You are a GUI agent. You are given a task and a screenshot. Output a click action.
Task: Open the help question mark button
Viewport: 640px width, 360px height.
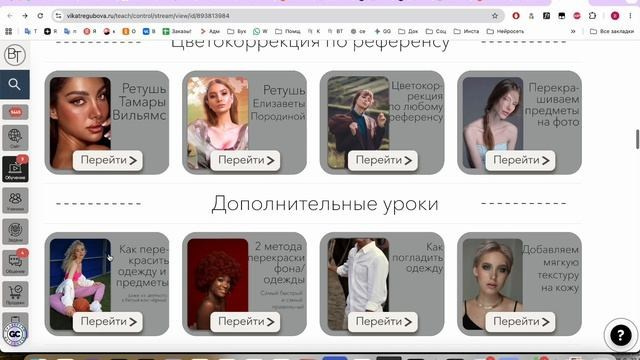[620, 336]
